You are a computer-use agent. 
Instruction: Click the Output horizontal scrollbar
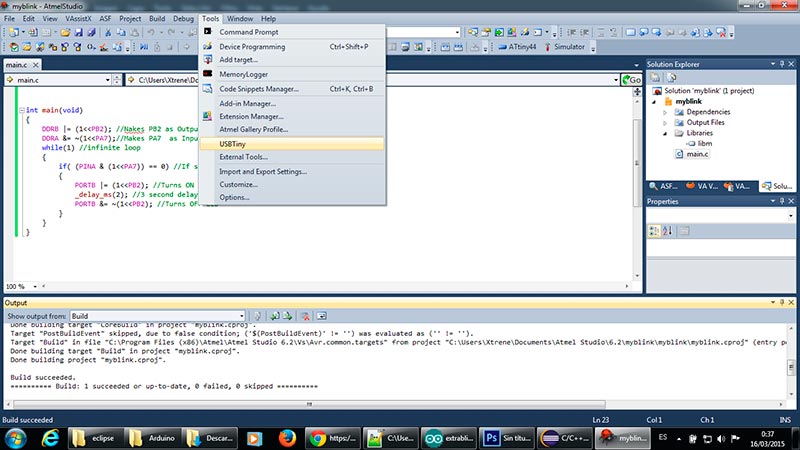(x=309, y=404)
